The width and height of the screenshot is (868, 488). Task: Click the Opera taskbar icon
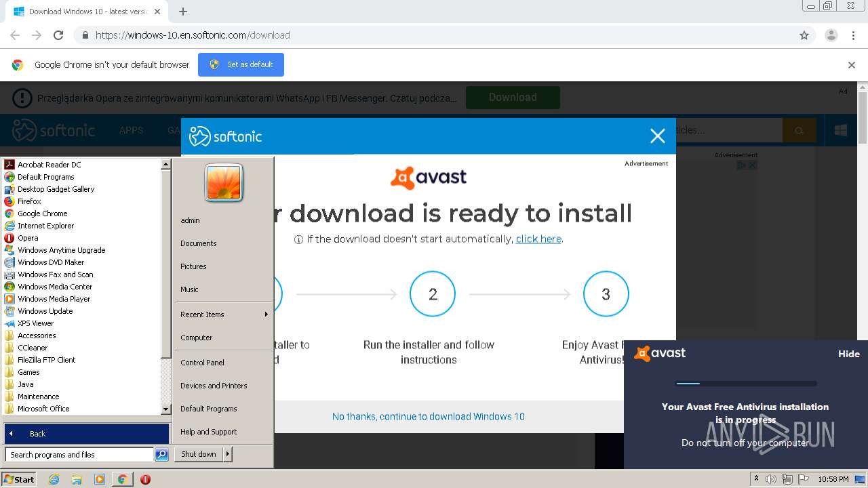coord(145,479)
